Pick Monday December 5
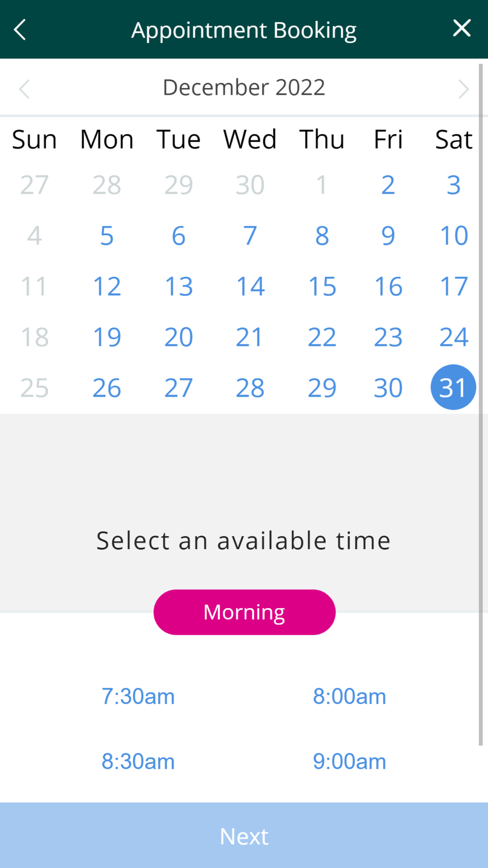Image resolution: width=488 pixels, height=868 pixels. (107, 235)
